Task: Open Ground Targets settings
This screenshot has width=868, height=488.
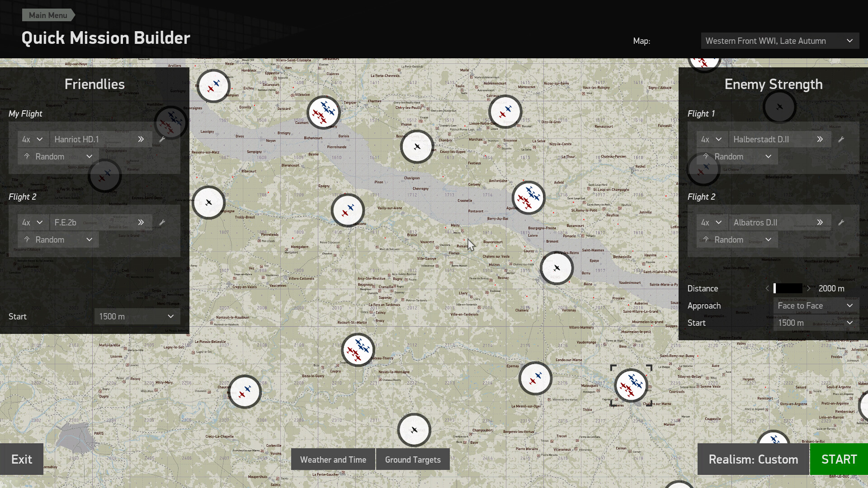Action: pos(413,459)
